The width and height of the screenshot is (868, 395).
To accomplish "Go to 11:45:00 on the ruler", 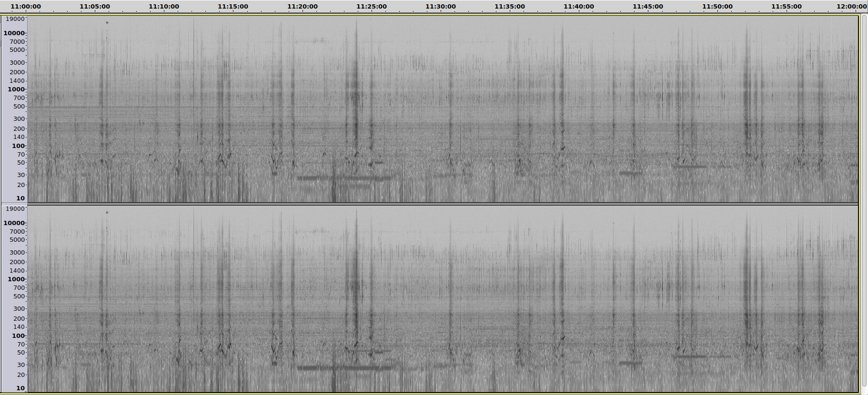I will 647,7.
